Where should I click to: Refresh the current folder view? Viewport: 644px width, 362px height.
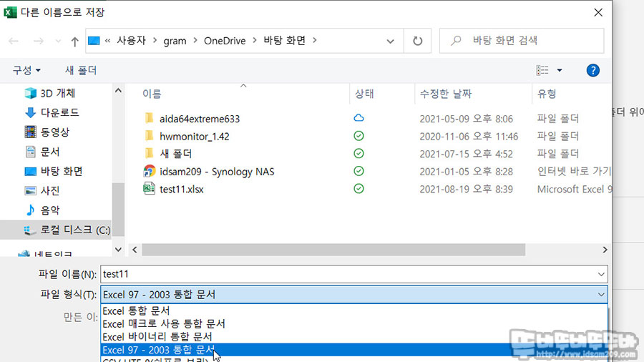[417, 41]
